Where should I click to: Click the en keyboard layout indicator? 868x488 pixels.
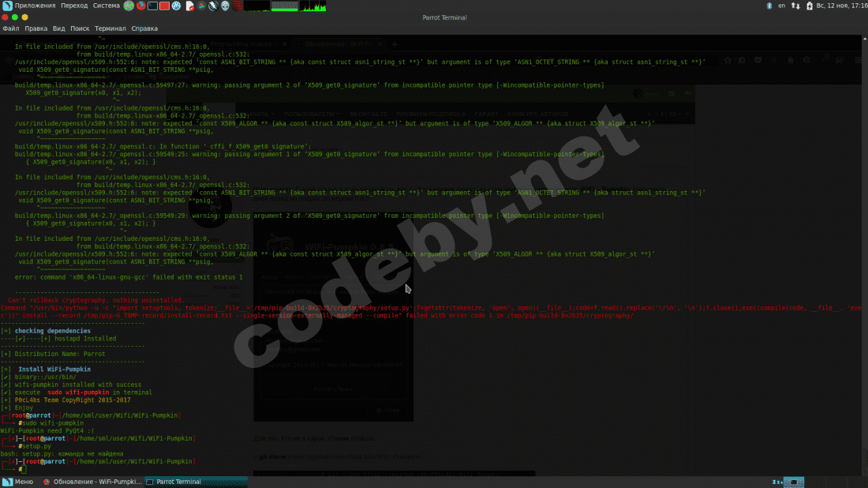point(782,6)
